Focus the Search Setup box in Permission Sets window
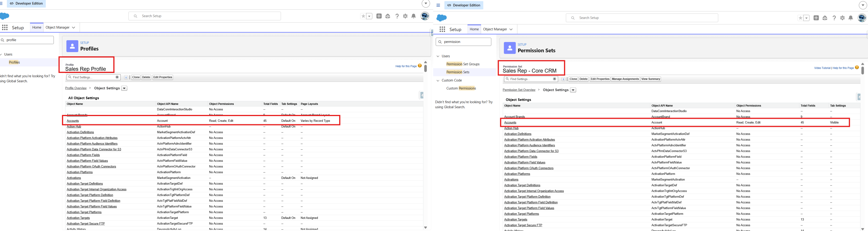Image resolution: width=868 pixels, height=231 pixels. (642, 18)
